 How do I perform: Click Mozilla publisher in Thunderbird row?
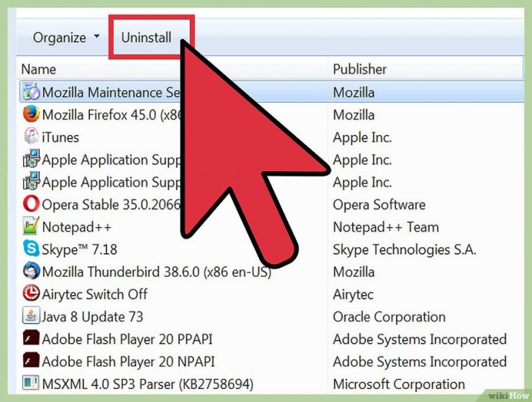(354, 272)
